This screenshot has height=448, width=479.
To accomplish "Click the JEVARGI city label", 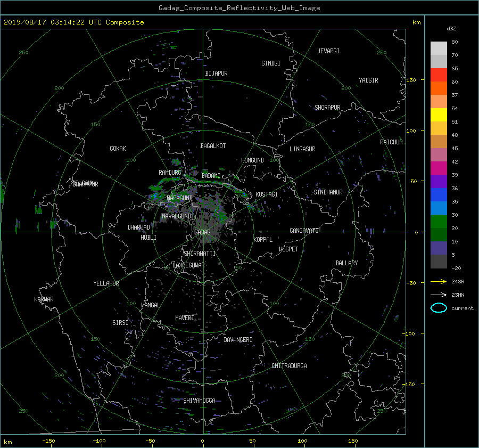I will (x=328, y=51).
